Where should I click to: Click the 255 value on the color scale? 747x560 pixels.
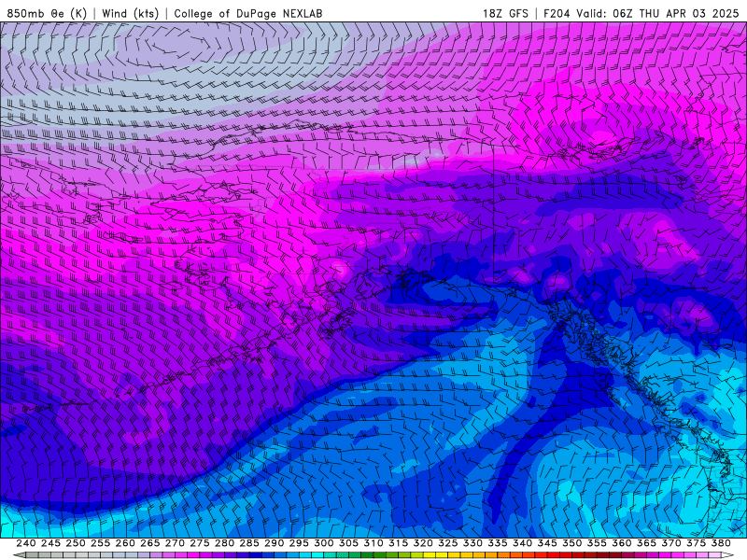[100, 543]
